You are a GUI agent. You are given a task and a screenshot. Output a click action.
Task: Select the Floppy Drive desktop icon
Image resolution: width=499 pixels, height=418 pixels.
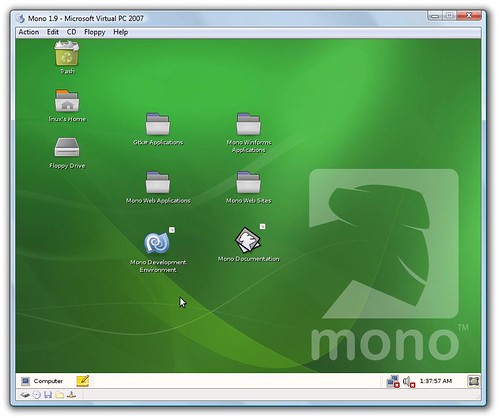click(67, 147)
